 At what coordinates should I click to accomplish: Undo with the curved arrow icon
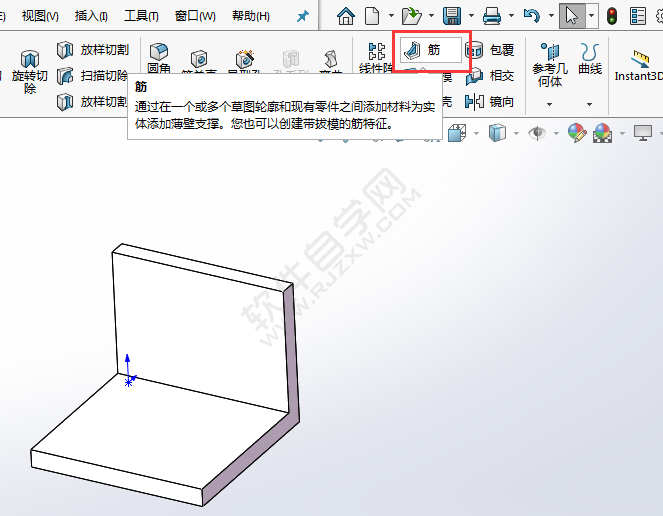[x=531, y=16]
